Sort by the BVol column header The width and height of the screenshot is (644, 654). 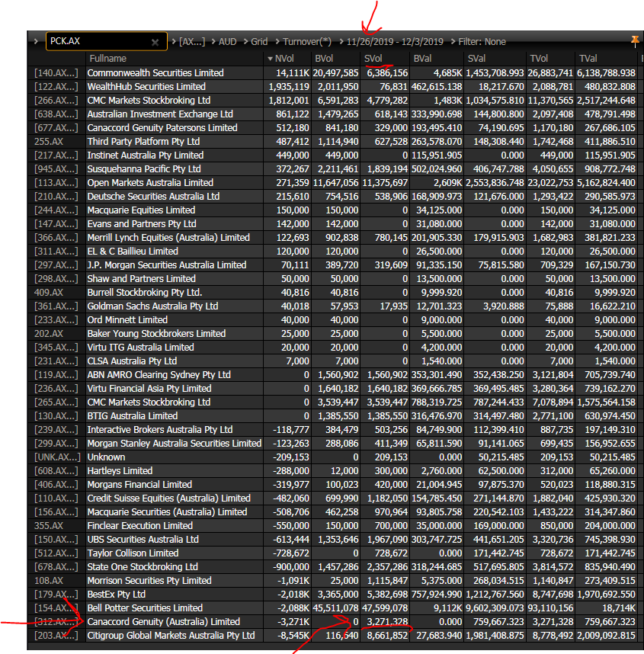(x=324, y=59)
